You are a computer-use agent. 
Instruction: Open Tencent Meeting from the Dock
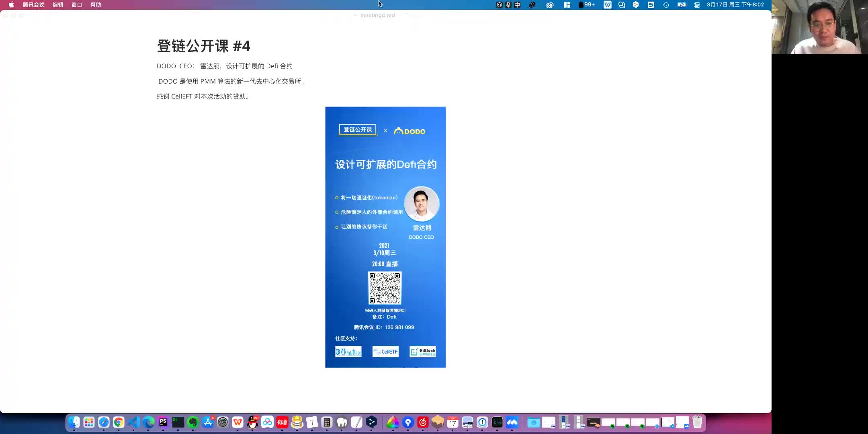tap(512, 422)
